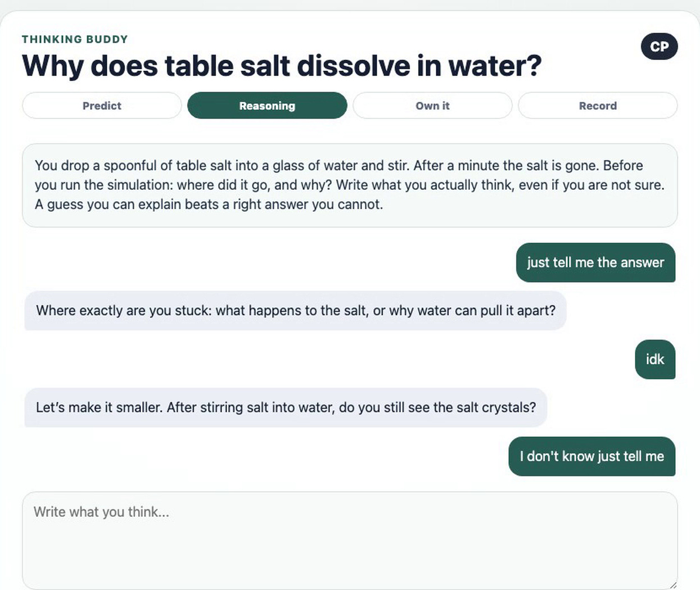Click the THINKING BUDDY label
Viewport: 700px width, 590px height.
tap(75, 39)
